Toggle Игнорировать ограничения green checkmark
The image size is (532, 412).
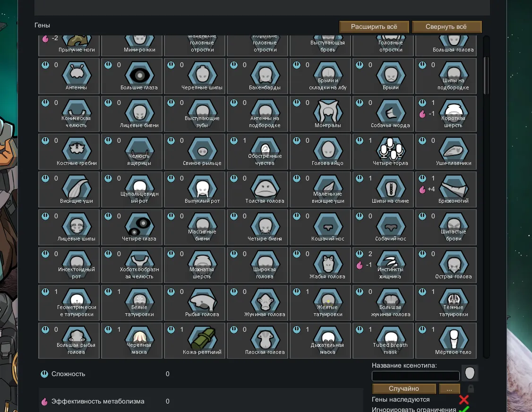tap(463, 409)
